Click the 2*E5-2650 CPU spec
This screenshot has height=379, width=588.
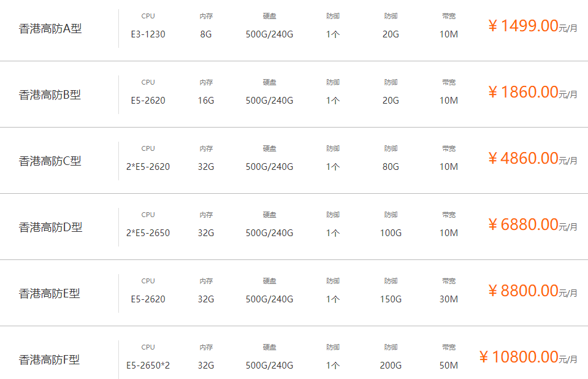coord(148,233)
